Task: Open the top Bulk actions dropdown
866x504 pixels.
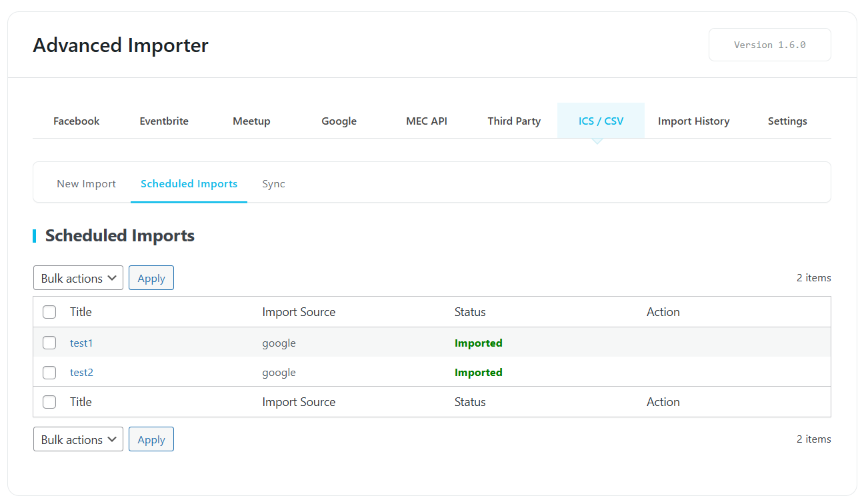Action: tap(78, 277)
